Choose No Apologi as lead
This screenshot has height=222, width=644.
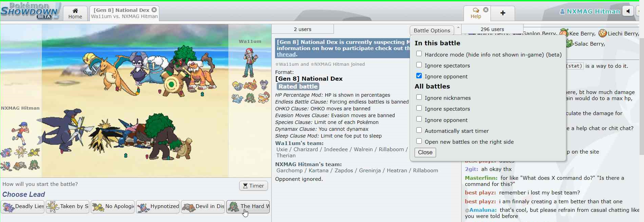pos(113,207)
